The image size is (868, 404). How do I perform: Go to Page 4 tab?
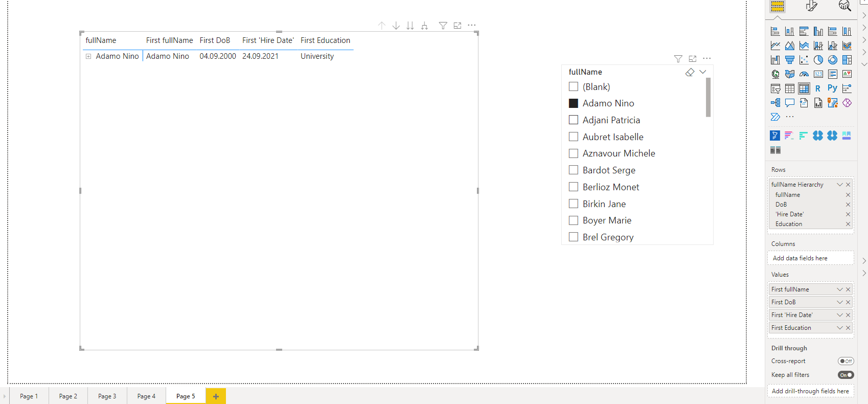(x=146, y=396)
